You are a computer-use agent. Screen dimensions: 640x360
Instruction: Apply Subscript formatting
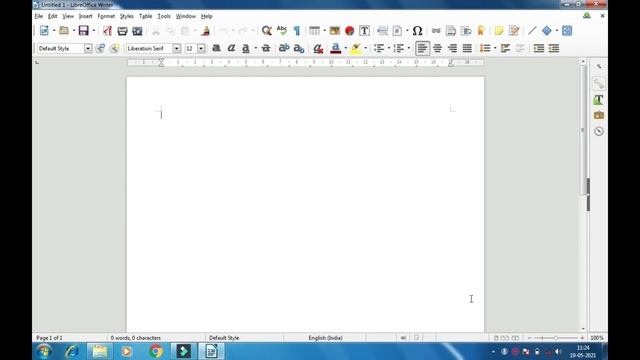299,48
